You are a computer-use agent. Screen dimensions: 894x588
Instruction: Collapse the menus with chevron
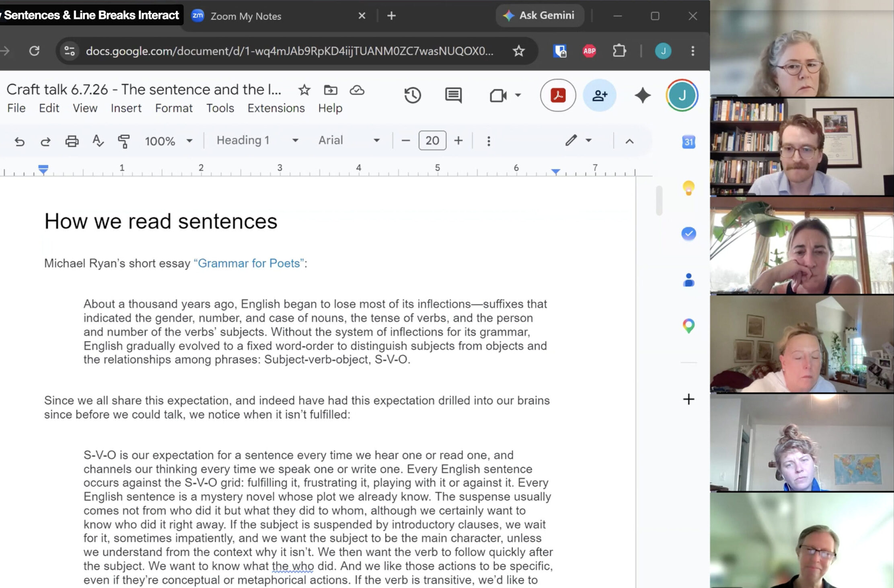coord(630,141)
